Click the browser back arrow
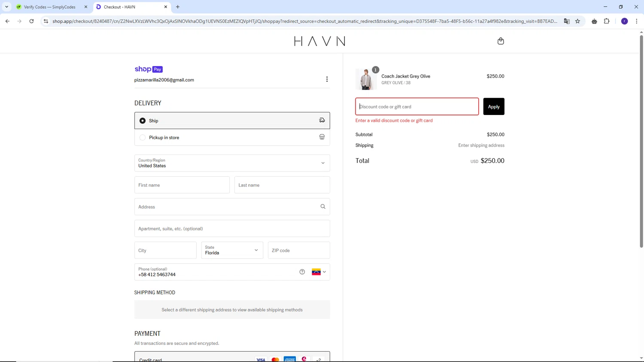Image resolution: width=644 pixels, height=362 pixels. (x=7, y=21)
